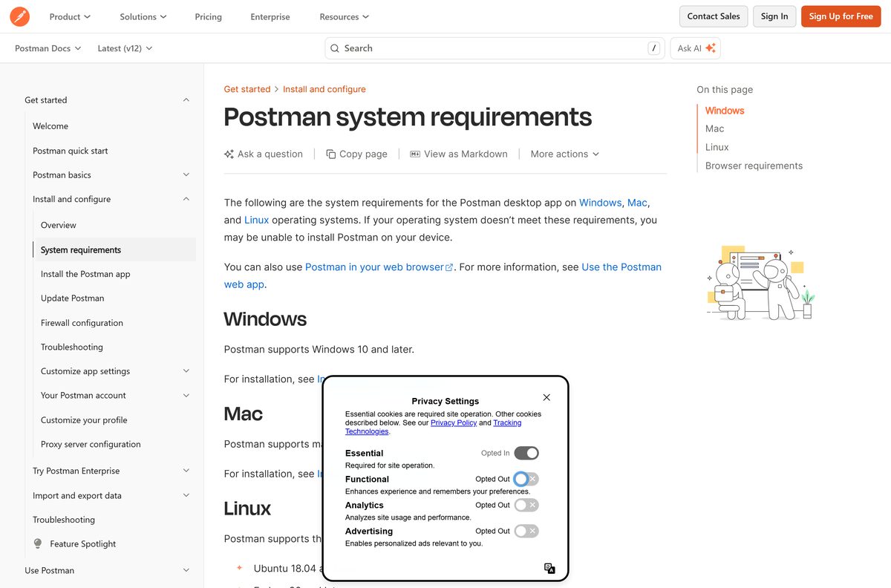The image size is (891, 588).
Task: Click the Windows link in intro paragraph
Action: (600, 203)
